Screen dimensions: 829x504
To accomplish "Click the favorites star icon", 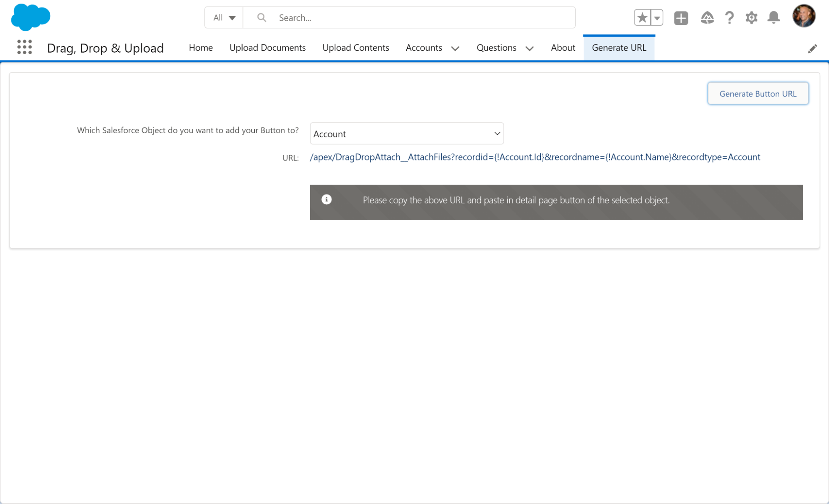I will click(643, 17).
